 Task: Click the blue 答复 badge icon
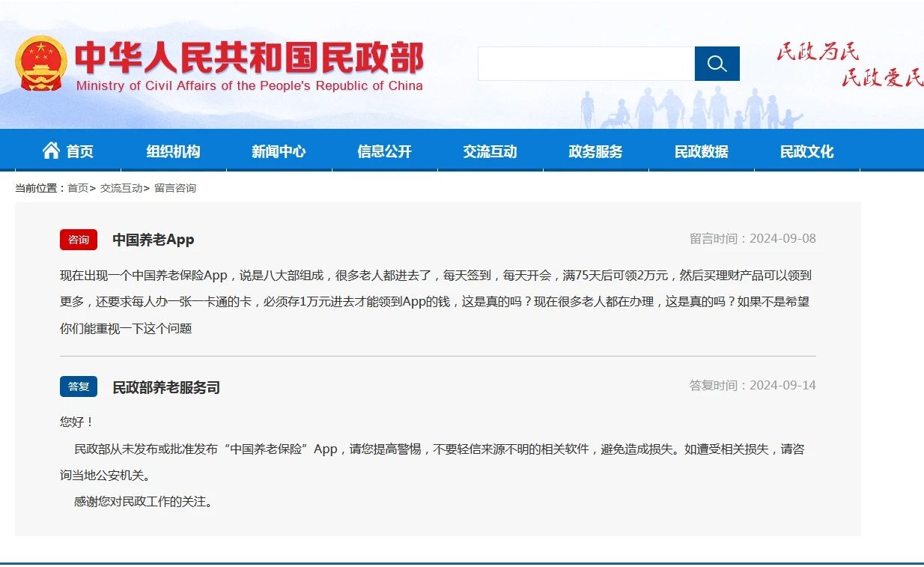click(x=78, y=386)
